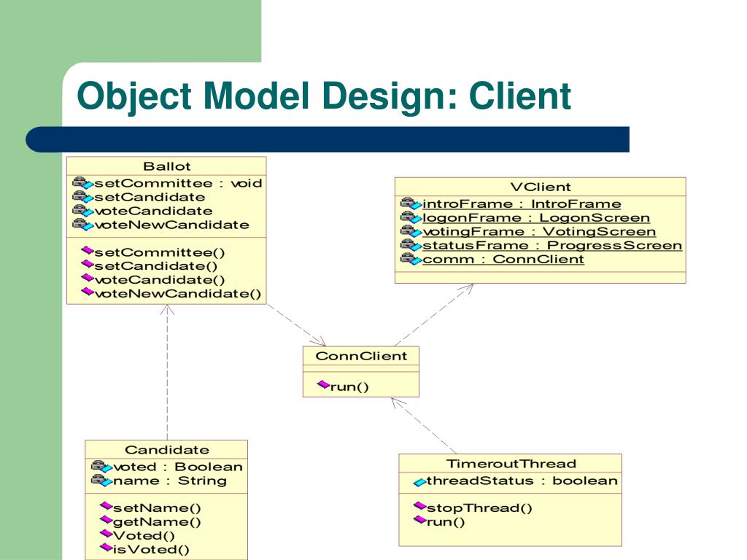
Task: Click the magenta operation icon beside 'voteCandidate()'
Action: [88, 278]
